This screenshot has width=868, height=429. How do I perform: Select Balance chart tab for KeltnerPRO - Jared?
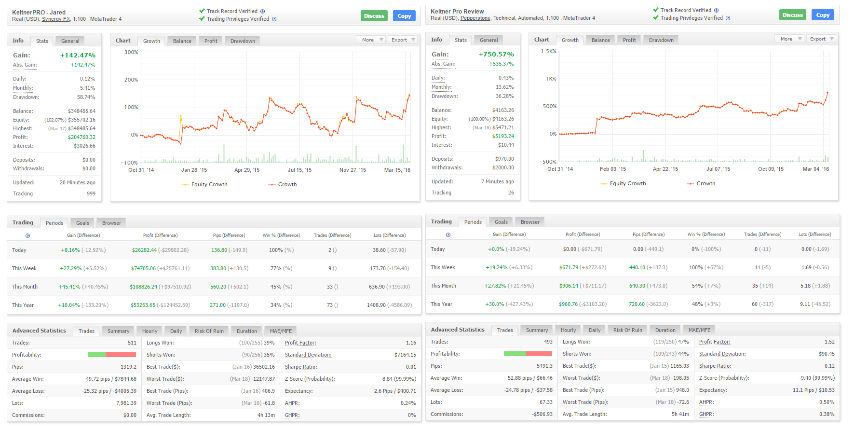pos(182,41)
